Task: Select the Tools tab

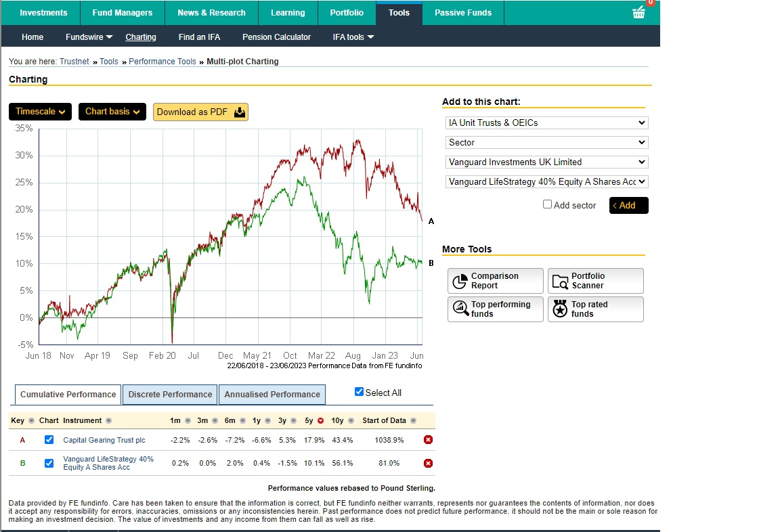Action: 399,13
